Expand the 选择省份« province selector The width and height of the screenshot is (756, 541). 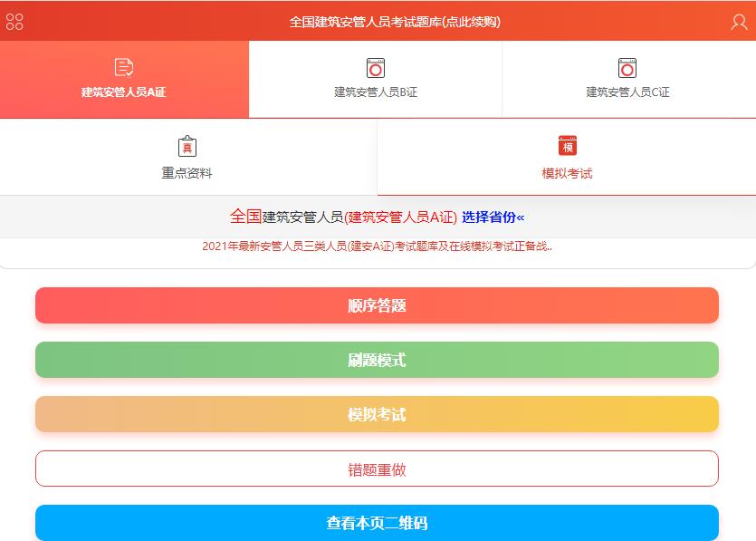pos(493,217)
